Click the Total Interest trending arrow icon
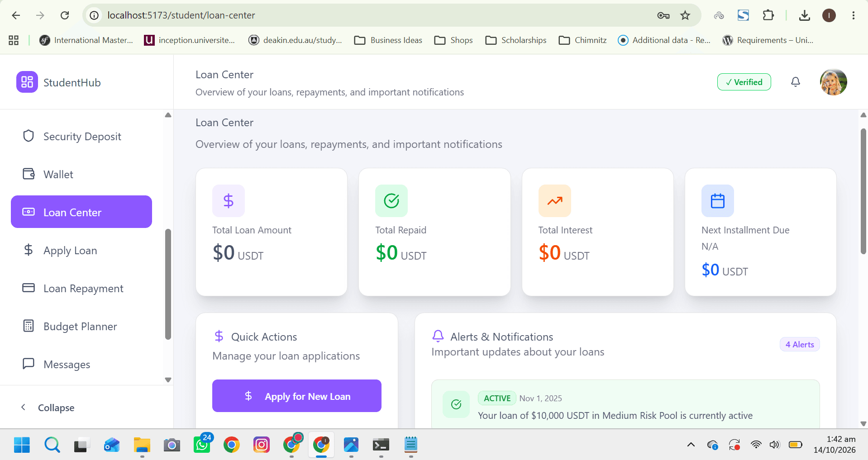This screenshot has height=460, width=868. 555,200
